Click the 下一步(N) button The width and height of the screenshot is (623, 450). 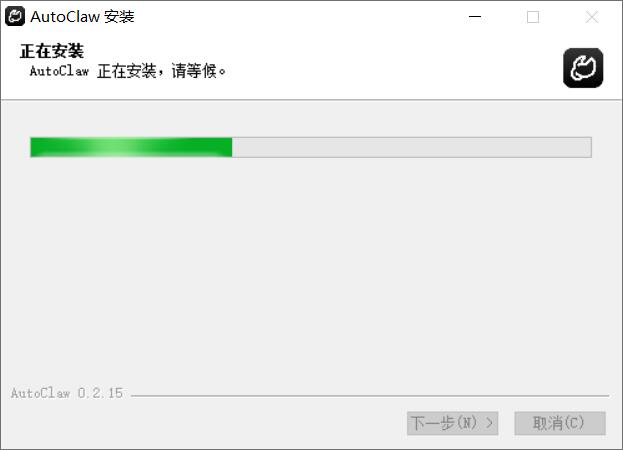click(x=453, y=423)
